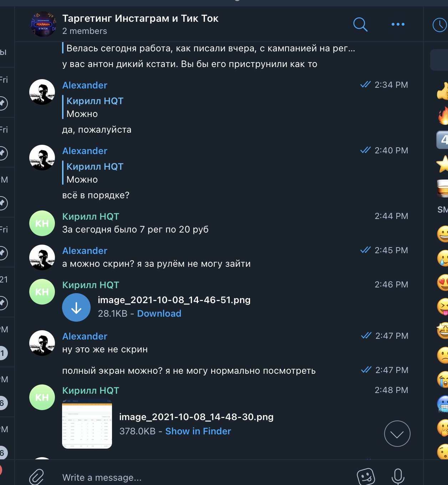
Task: Open the three-dots chat options menu
Action: 398,24
